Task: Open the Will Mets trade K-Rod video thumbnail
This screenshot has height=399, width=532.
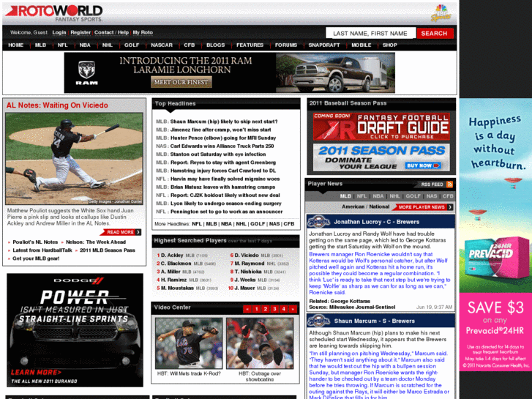Action: point(189,343)
